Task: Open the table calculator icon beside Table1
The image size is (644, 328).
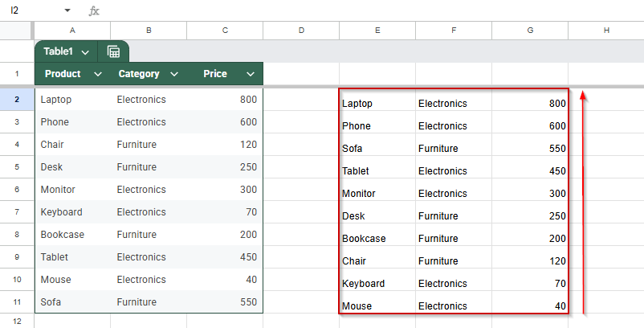Action: click(113, 51)
